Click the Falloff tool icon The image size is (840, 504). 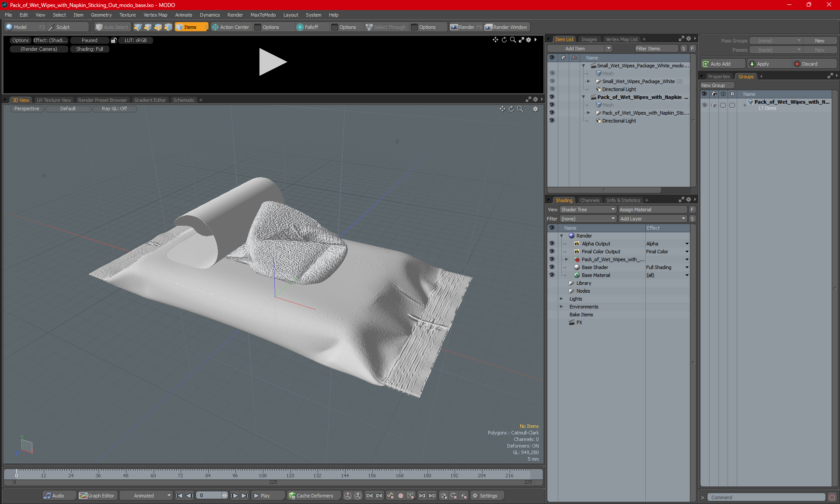click(x=300, y=27)
